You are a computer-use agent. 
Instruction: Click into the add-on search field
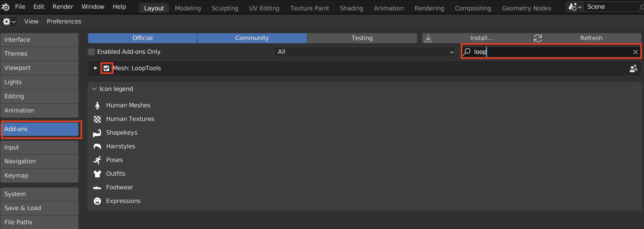click(x=552, y=52)
